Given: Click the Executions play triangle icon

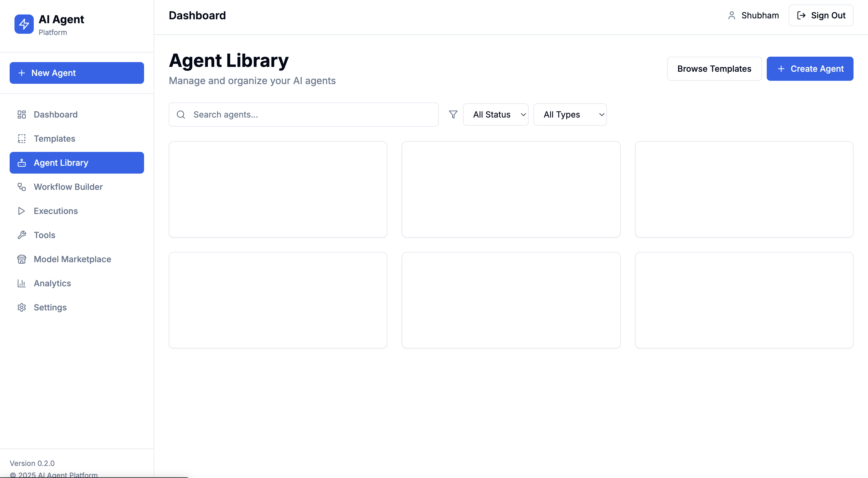Looking at the screenshot, I should point(22,211).
